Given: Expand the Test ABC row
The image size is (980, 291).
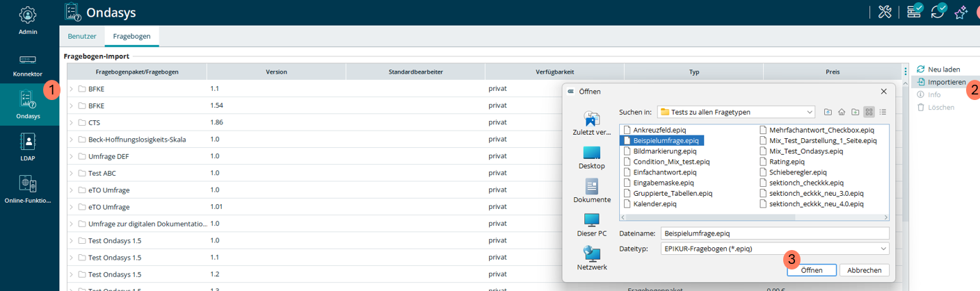Looking at the screenshot, I should 71,173.
